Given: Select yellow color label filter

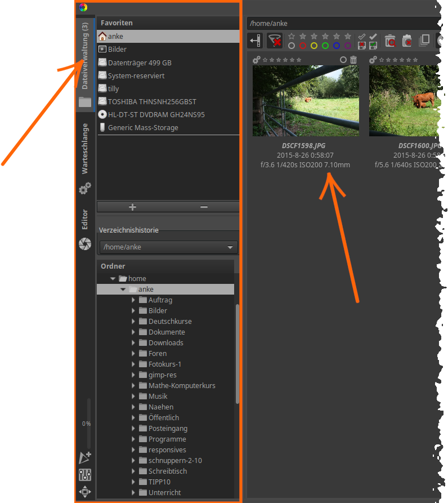Looking at the screenshot, I should pyautogui.click(x=314, y=46).
